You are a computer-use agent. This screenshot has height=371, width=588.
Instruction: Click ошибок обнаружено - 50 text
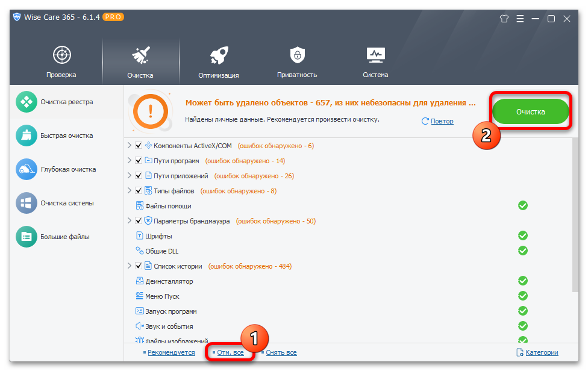coord(276,221)
